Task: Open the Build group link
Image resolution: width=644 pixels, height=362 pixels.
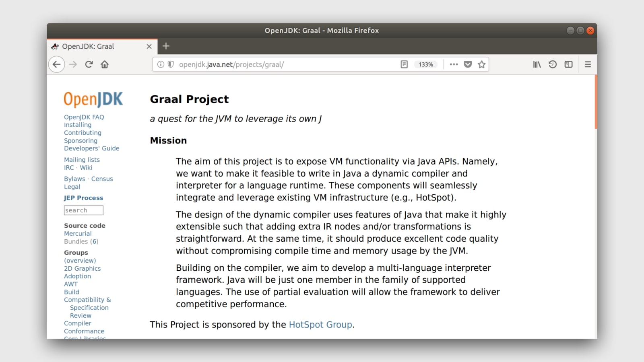Action: click(72, 292)
